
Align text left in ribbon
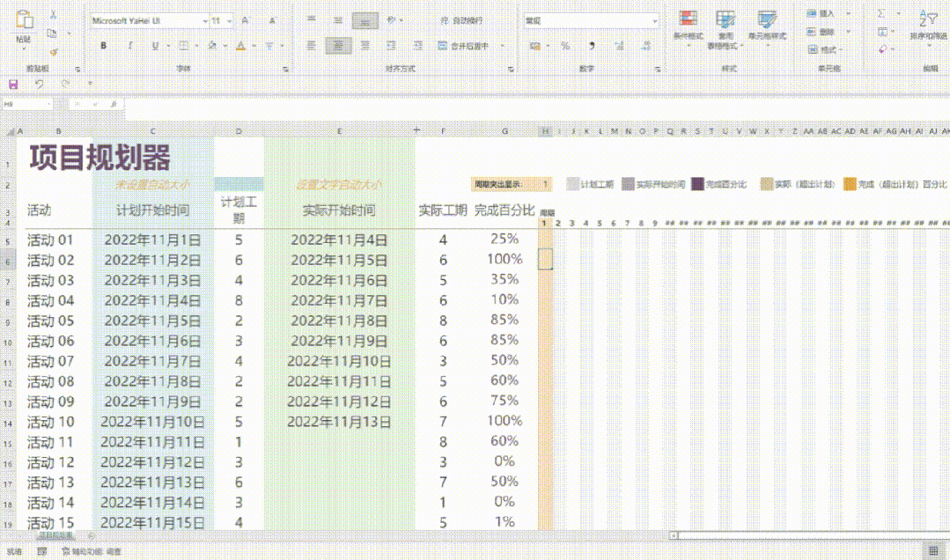tap(312, 46)
